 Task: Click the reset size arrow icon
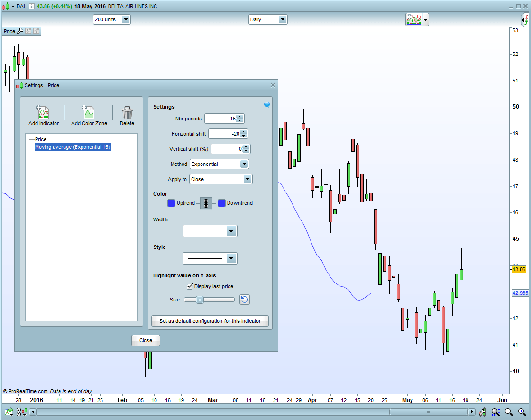coord(245,300)
